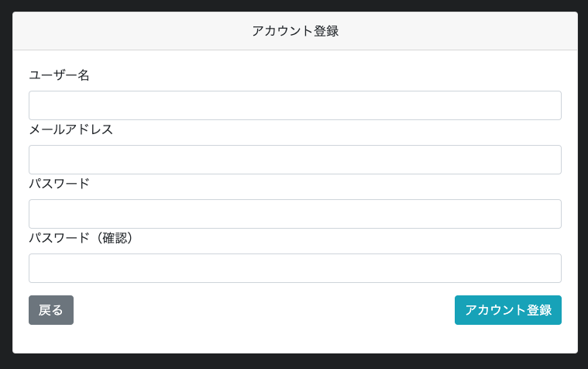Place cursor in the username text box
This screenshot has height=369, width=588.
(294, 105)
